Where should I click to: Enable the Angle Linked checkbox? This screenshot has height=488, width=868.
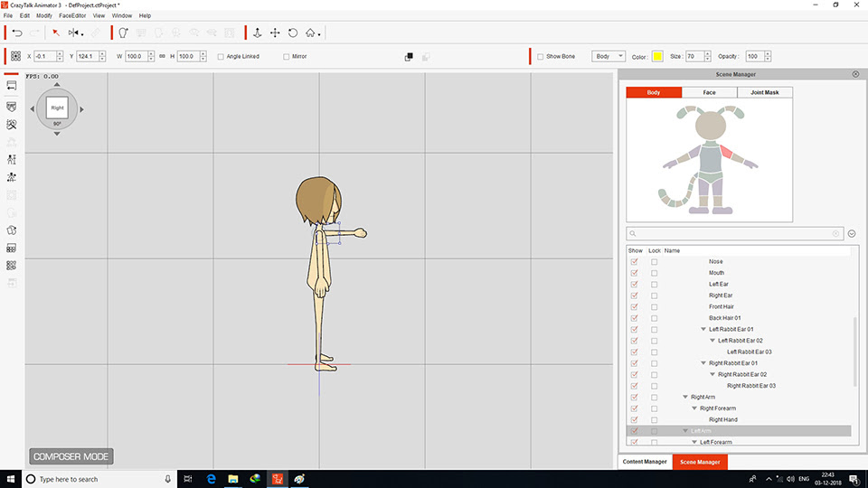tap(221, 56)
